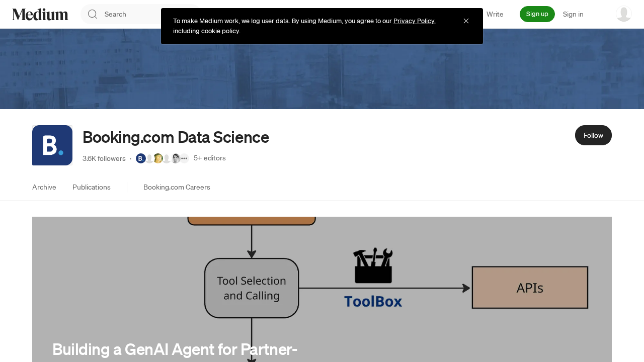
Task: Click the first editor avatar with blue B
Action: 140,157
